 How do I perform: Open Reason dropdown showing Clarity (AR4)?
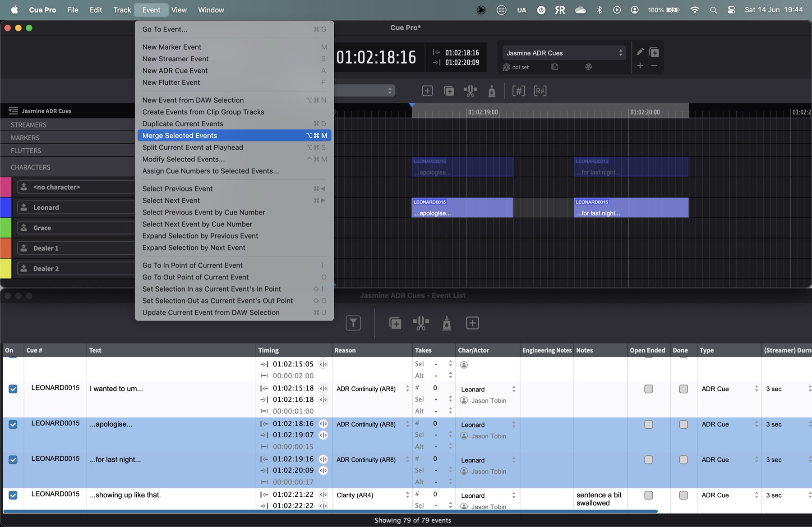point(373,495)
